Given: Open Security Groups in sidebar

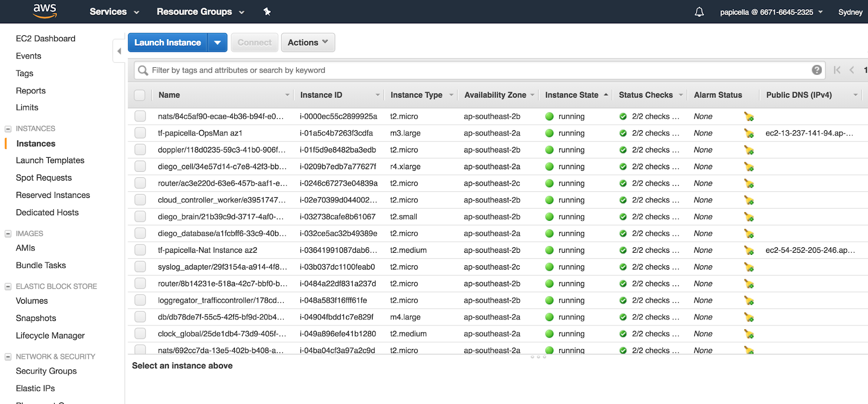Looking at the screenshot, I should [46, 371].
